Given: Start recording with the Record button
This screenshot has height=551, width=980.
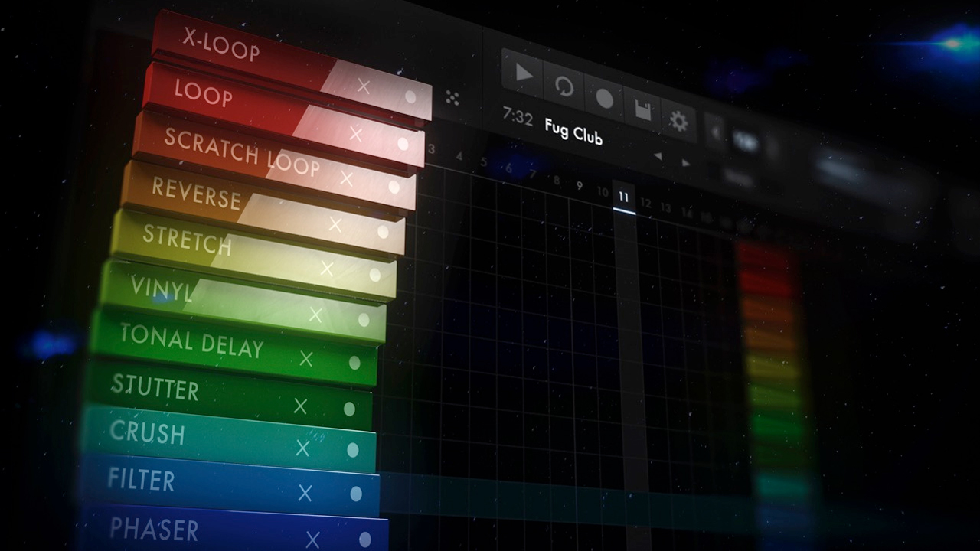Looking at the screenshot, I should point(603,99).
